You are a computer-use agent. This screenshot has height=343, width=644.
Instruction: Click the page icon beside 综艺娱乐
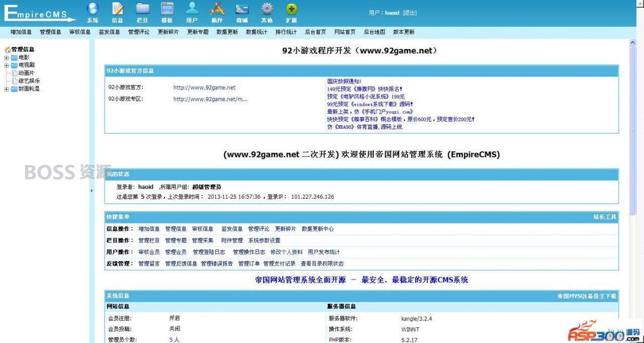(15, 81)
